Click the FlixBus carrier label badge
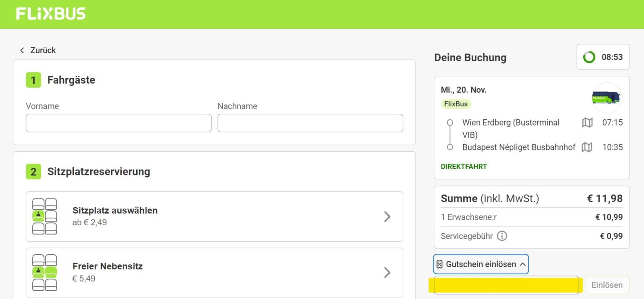644x299 pixels. 455,104
